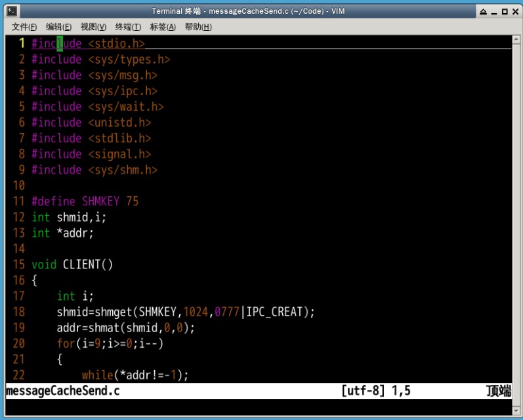
Task: Roll up the window using the shade button
Action: pos(483,11)
